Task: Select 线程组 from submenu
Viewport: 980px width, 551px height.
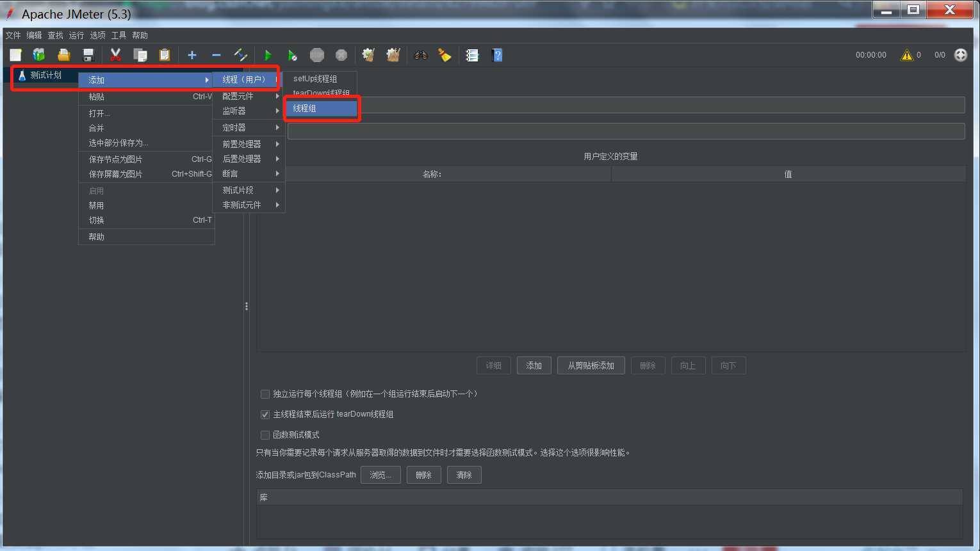Action: pyautogui.click(x=321, y=108)
